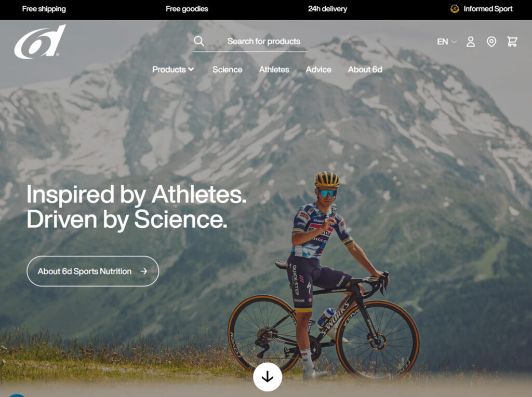The height and width of the screenshot is (397, 532).
Task: Open the Advice menu item
Action: tap(318, 70)
